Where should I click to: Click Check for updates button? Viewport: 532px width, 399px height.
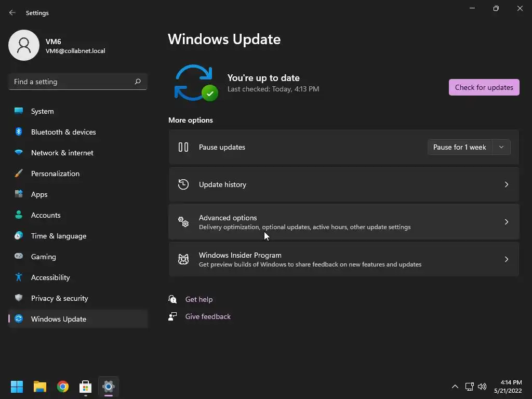484,87
